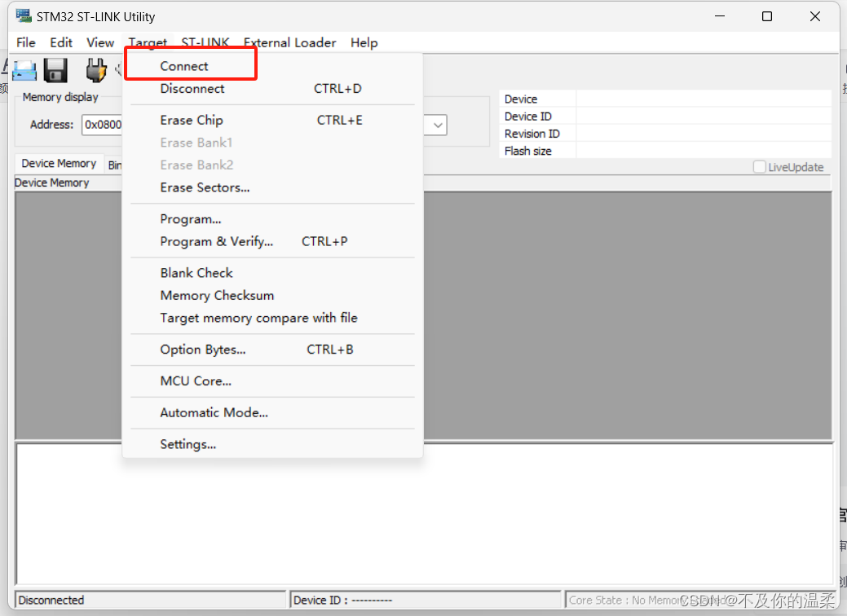
Task: Open Automatic Mode... from the menu
Action: [x=273, y=412]
